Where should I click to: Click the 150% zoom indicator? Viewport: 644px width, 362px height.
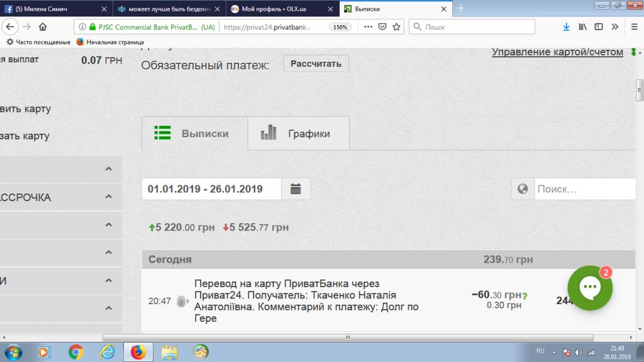click(x=340, y=27)
